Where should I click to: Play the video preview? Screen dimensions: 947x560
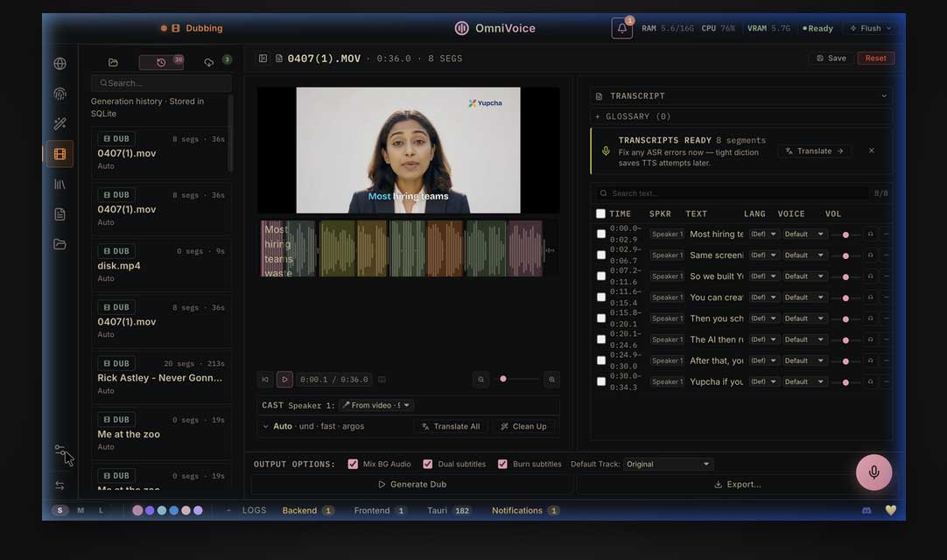pyautogui.click(x=284, y=380)
